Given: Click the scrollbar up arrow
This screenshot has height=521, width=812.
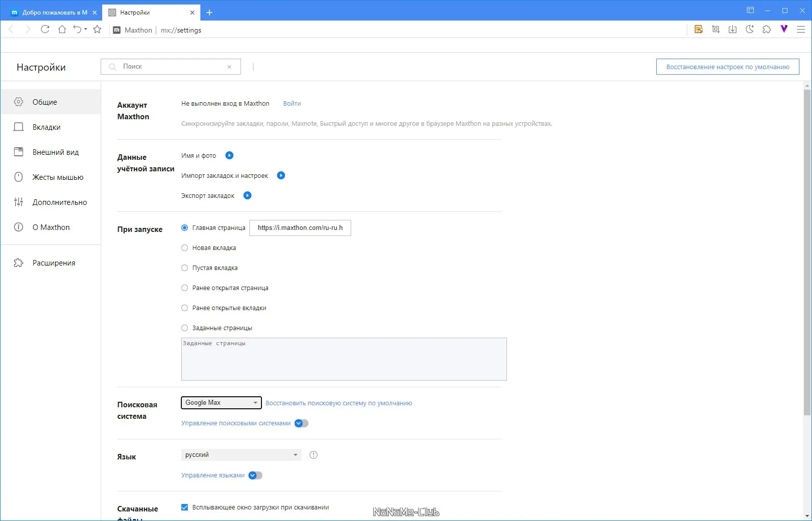Looking at the screenshot, I should tap(806, 86).
